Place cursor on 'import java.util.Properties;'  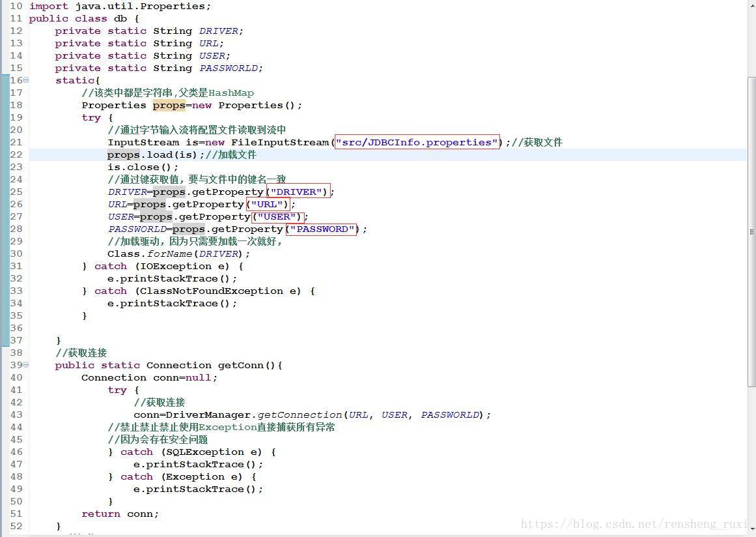click(x=120, y=7)
